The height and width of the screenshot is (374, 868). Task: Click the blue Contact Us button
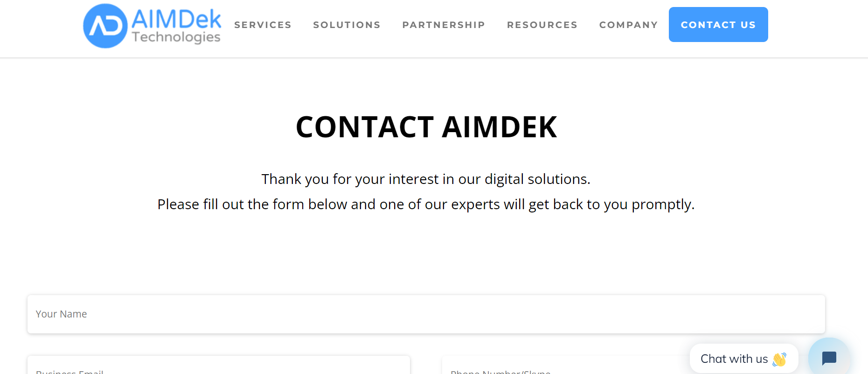coord(718,24)
